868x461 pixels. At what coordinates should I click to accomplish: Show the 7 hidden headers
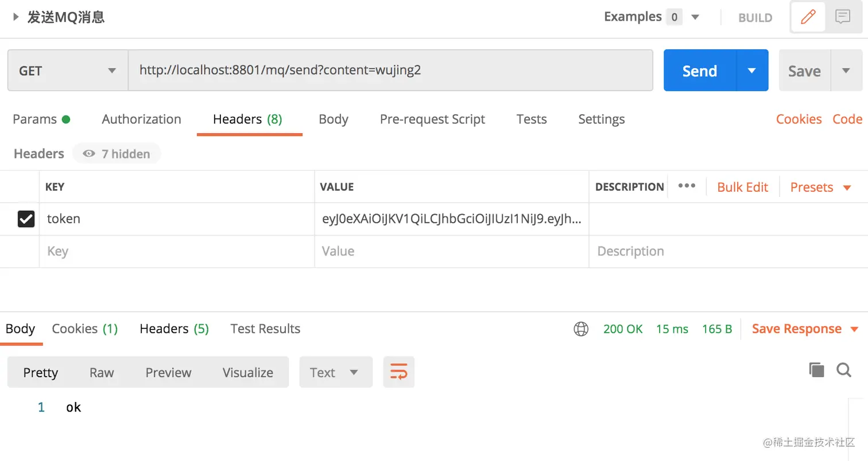pos(117,154)
